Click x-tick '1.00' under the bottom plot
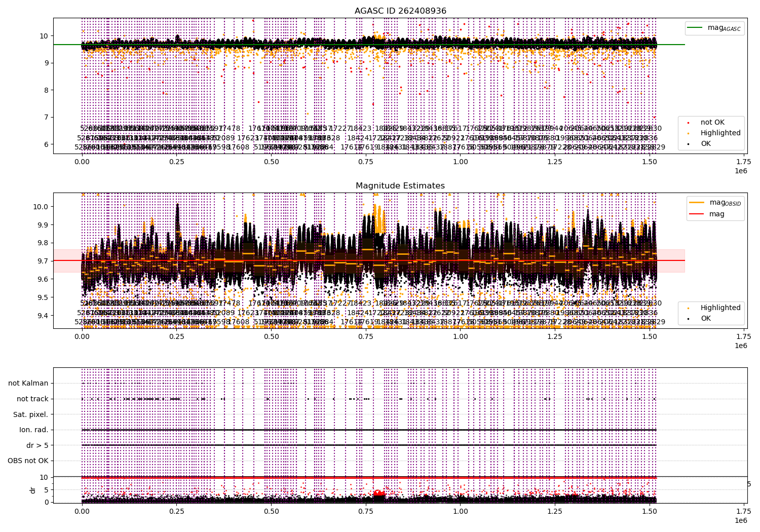This screenshot has width=760, height=532. (460, 512)
